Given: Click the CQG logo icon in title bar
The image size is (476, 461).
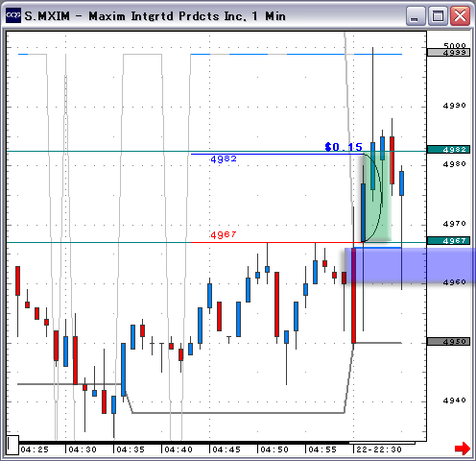Looking at the screenshot, I should 13,15.
